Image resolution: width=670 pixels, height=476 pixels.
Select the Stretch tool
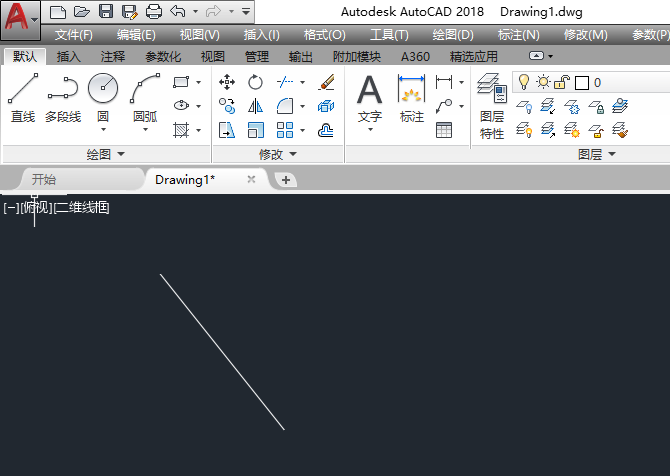(x=227, y=130)
